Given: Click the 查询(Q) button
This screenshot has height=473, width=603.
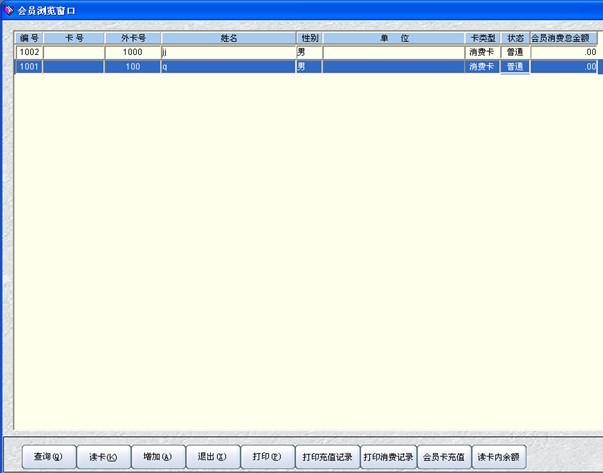Looking at the screenshot, I should tap(48, 457).
